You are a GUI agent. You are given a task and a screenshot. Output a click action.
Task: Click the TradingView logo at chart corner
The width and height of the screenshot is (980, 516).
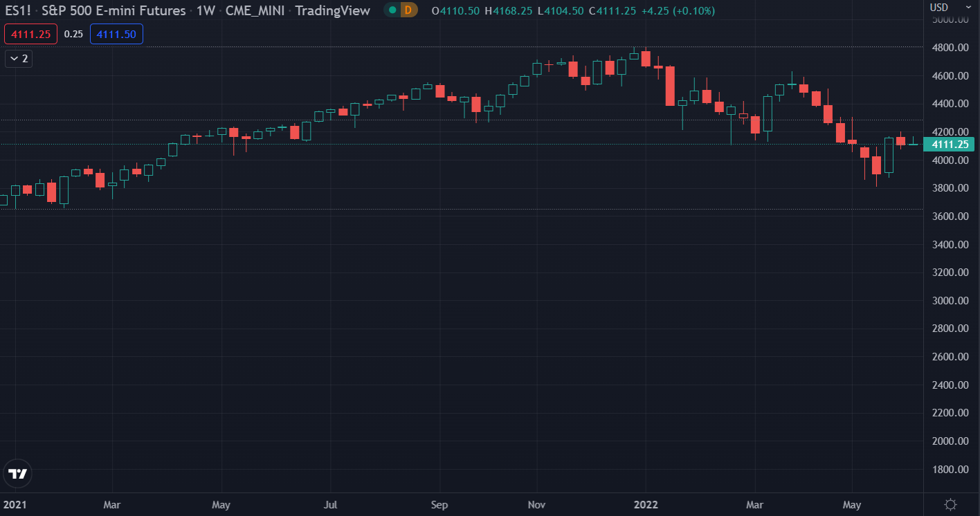point(17,474)
